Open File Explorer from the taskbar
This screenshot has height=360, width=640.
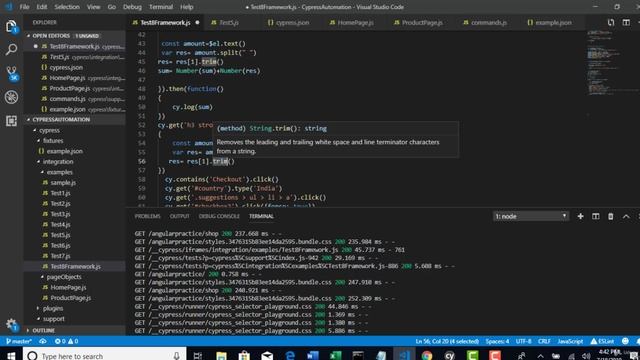pyautogui.click(x=222, y=356)
